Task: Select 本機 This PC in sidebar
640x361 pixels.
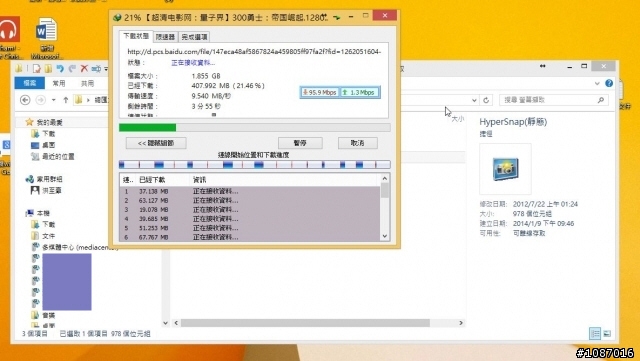Action: pos(38,213)
